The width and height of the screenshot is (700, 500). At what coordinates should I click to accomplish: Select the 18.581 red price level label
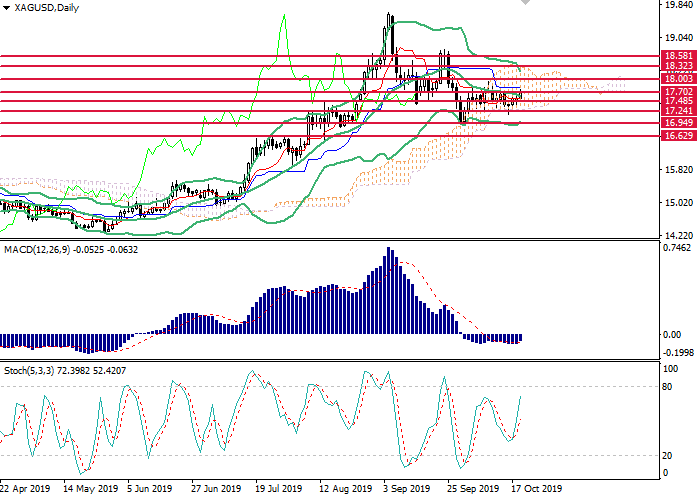coord(679,56)
